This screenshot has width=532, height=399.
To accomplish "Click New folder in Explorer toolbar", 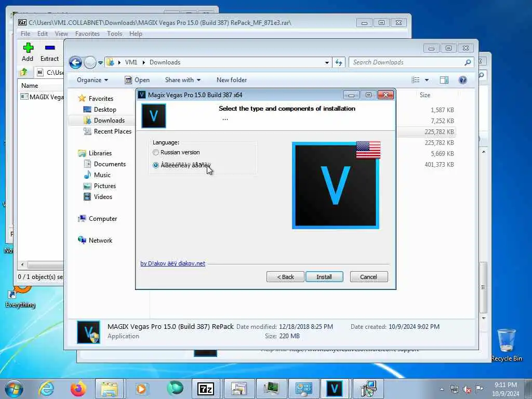I will [232, 80].
